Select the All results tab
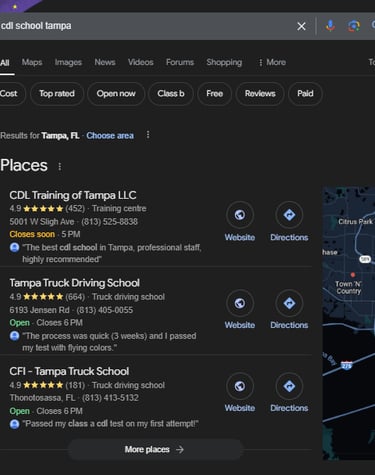The height and width of the screenshot is (475, 375). tap(5, 63)
